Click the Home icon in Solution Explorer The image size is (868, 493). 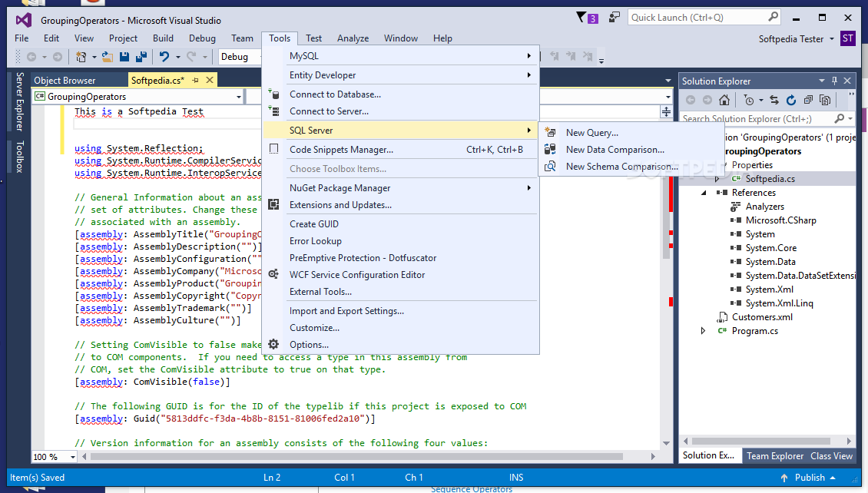pos(724,100)
